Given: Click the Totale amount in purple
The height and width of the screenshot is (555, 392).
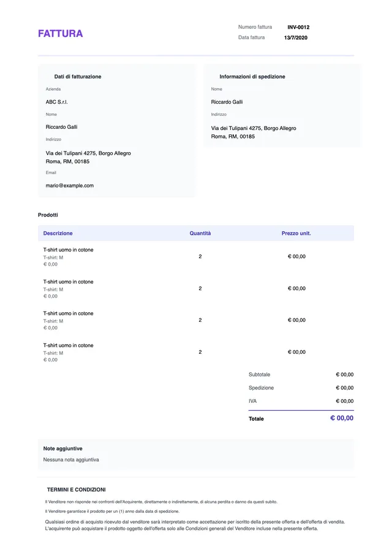Looking at the screenshot, I should click(342, 418).
